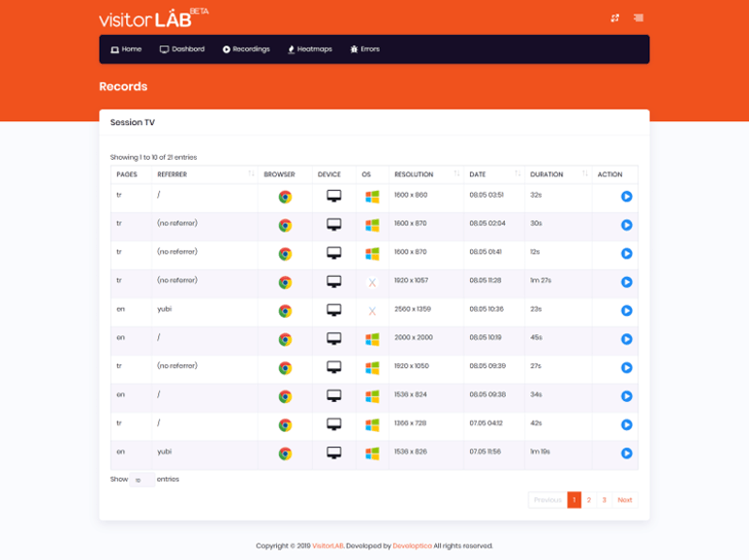Go to Dashboard in navigation bar
This screenshot has height=560, width=749.
182,49
